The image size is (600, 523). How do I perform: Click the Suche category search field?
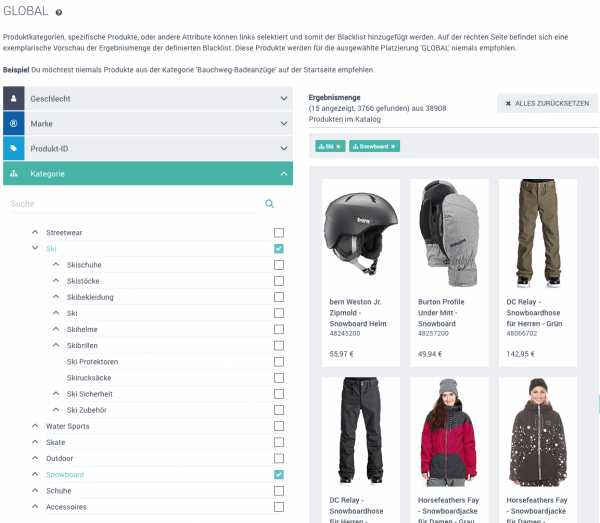133,204
